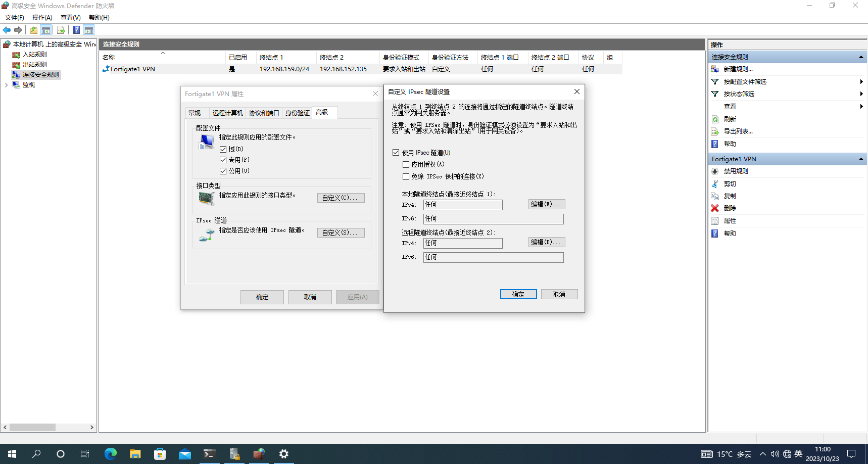The image size is (868, 464).
Task: Sort by the 名称 column header
Action: coord(163,58)
